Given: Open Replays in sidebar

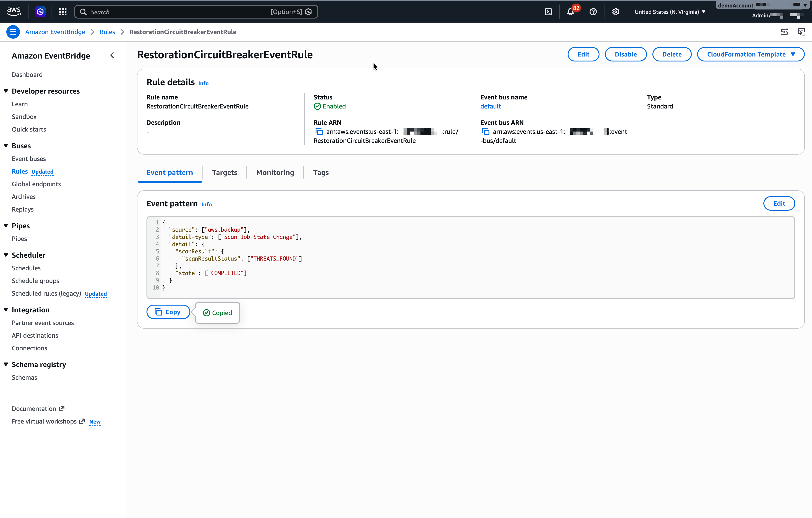Looking at the screenshot, I should coord(23,209).
